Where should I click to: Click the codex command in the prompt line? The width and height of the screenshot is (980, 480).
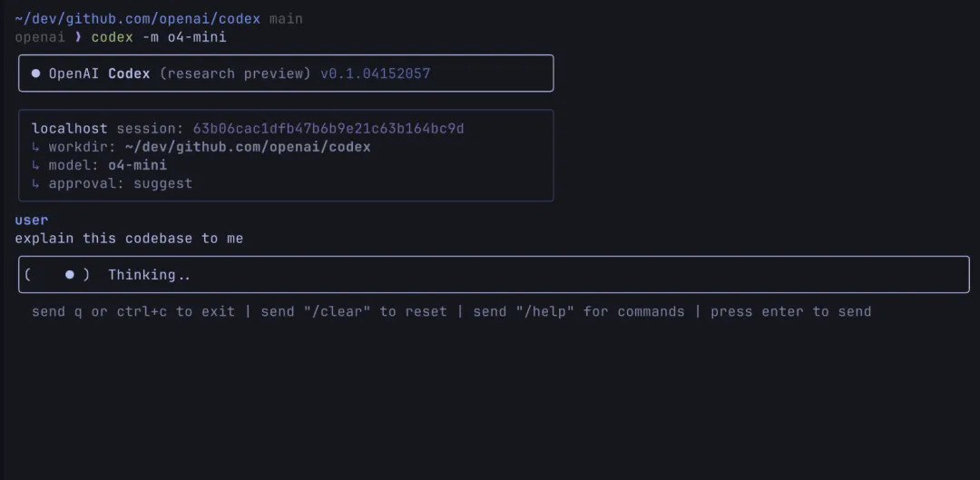[x=112, y=37]
